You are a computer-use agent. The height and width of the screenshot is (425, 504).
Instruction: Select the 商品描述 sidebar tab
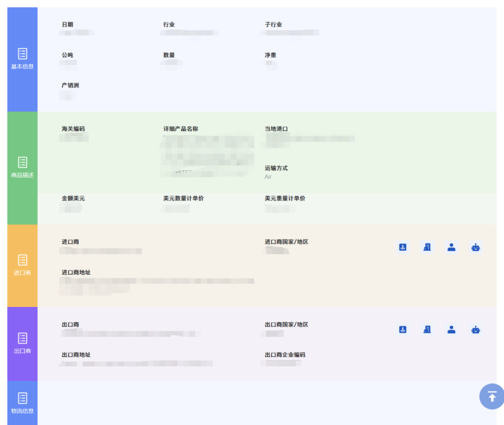point(22,168)
